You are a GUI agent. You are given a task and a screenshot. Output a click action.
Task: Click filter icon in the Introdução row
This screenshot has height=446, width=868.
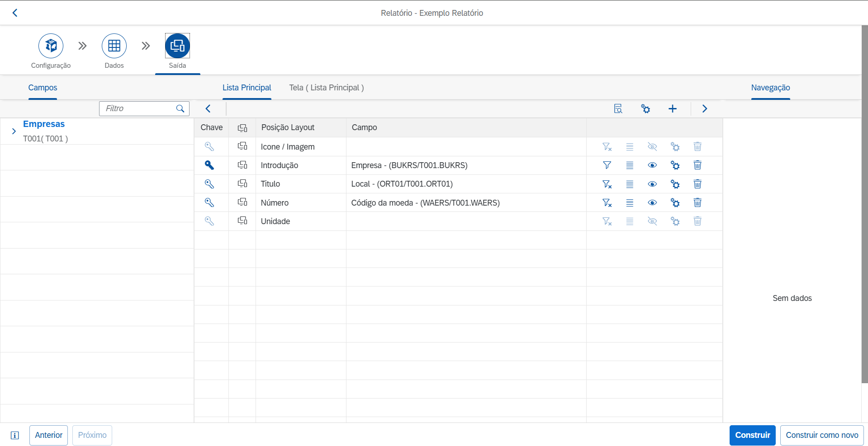(x=607, y=165)
